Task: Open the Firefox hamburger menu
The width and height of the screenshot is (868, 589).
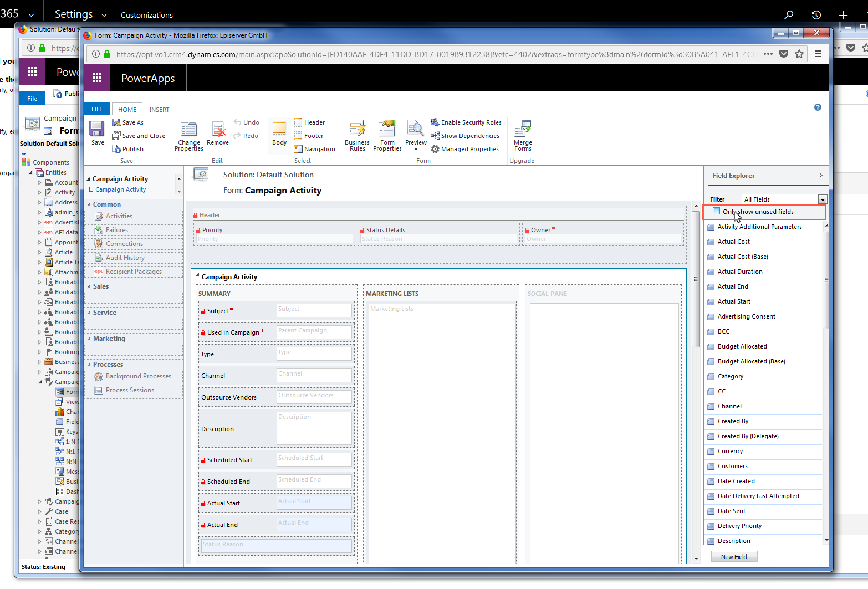Action: (818, 54)
